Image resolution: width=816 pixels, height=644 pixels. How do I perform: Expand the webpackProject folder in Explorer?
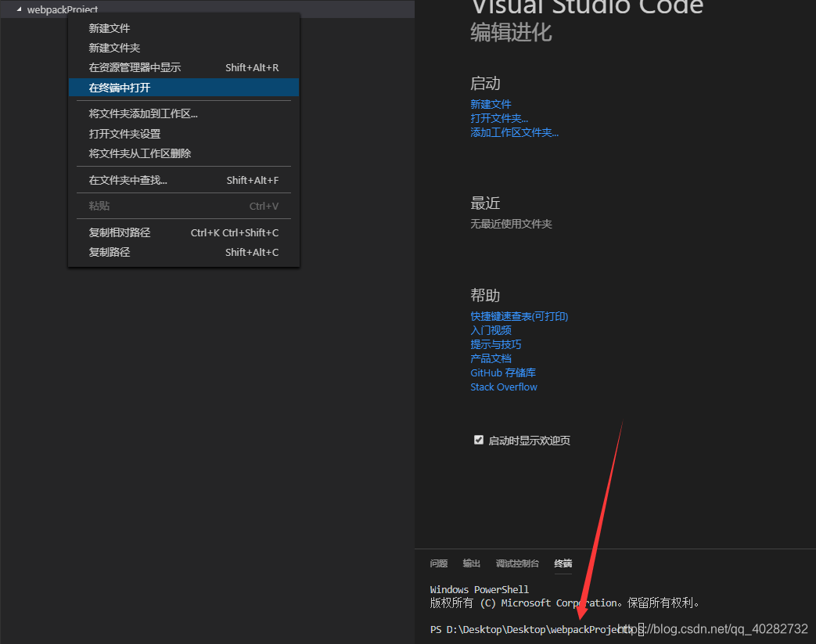55,9
